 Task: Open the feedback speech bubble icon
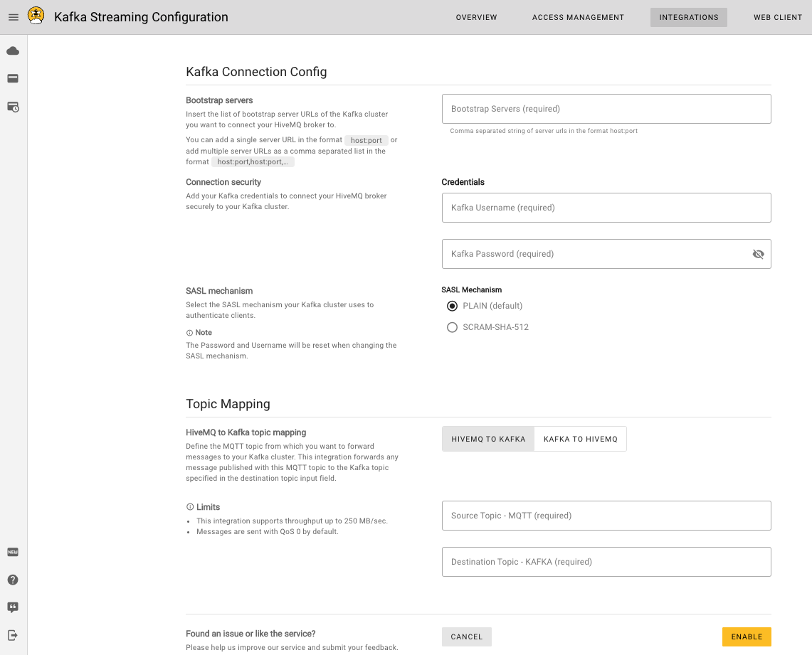[13, 607]
